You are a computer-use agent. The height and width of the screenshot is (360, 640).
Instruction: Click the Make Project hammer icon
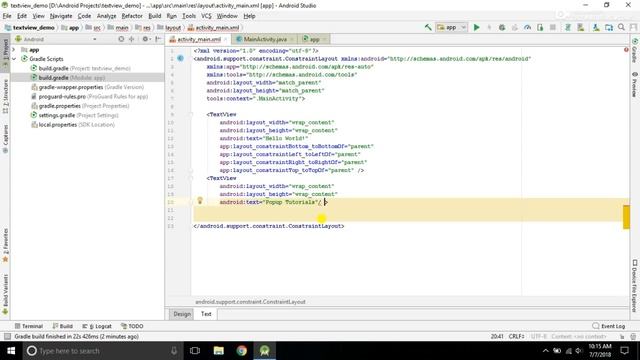click(x=428, y=27)
